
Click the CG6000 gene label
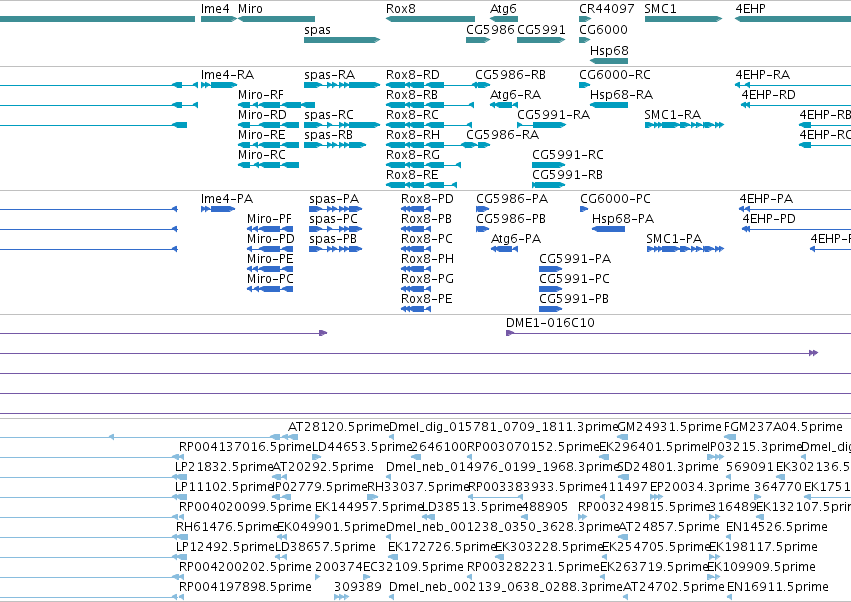[x=604, y=29]
